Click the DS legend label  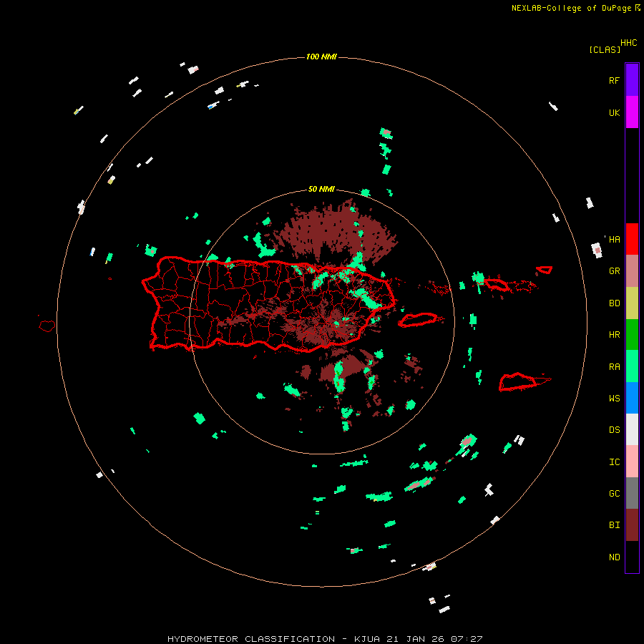614,430
